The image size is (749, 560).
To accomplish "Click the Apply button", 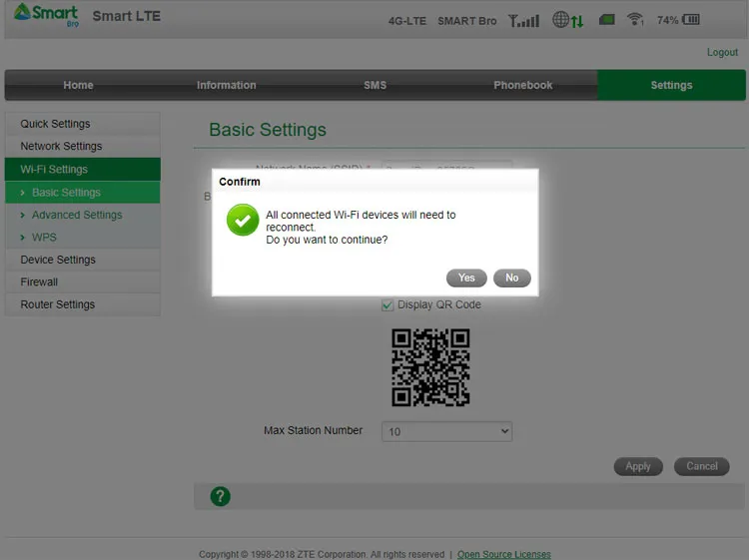I will click(638, 466).
